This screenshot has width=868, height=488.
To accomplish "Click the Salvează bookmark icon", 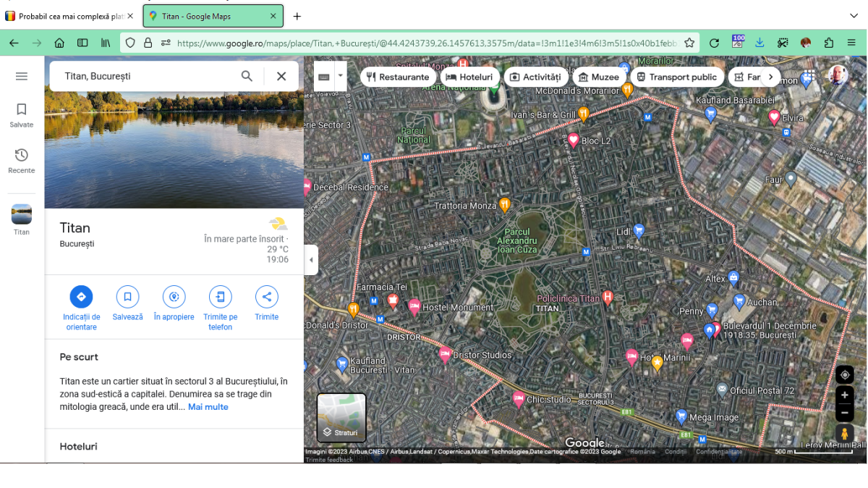I will (127, 297).
